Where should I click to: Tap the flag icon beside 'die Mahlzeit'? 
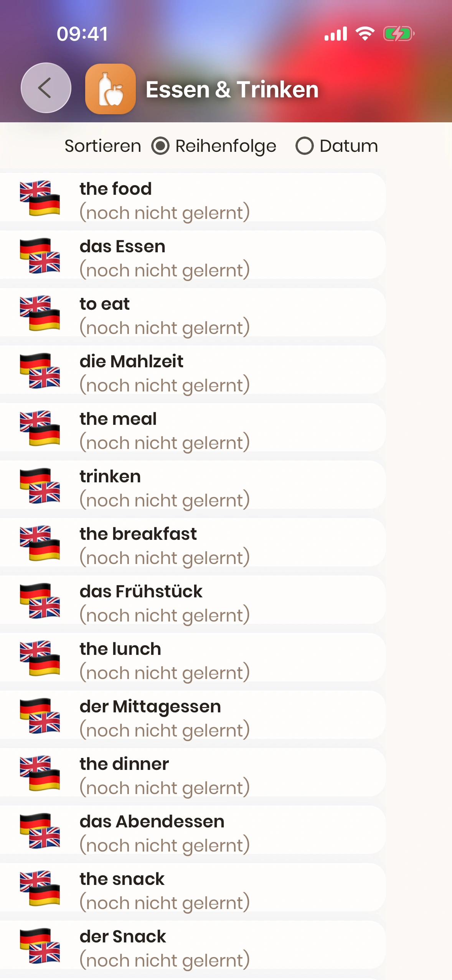coord(40,370)
